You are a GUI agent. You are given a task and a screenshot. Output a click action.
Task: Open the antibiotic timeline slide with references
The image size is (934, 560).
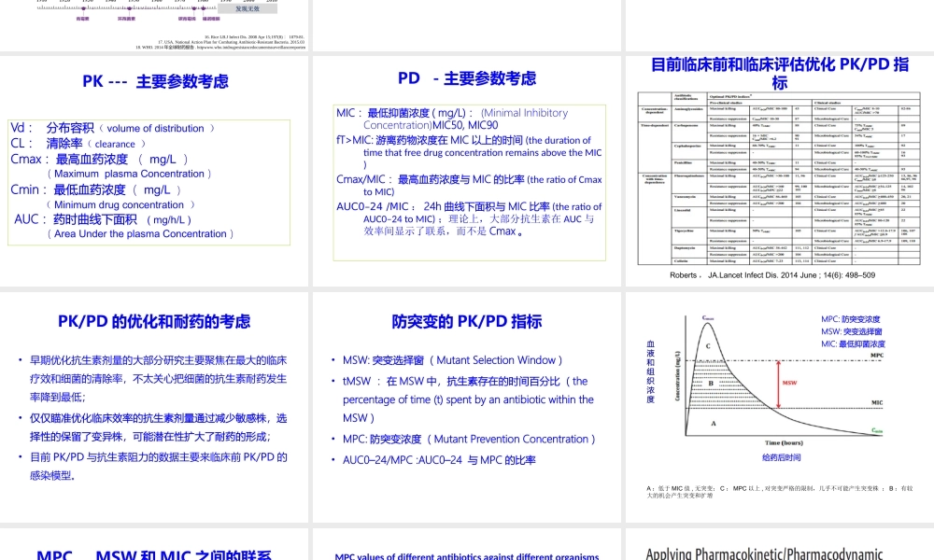[x=154, y=25]
